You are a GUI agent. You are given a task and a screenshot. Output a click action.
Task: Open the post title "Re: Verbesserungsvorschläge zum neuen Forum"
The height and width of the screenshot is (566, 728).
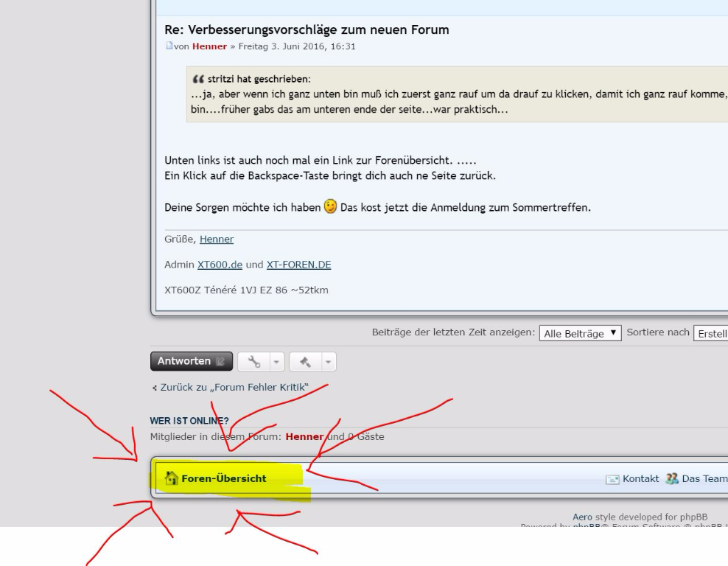pyautogui.click(x=307, y=30)
